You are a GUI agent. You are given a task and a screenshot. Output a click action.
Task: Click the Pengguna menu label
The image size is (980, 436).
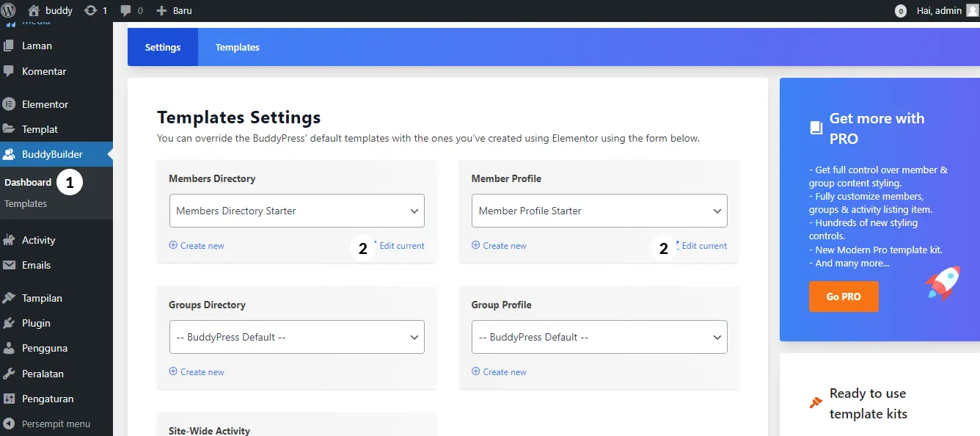pyautogui.click(x=45, y=348)
